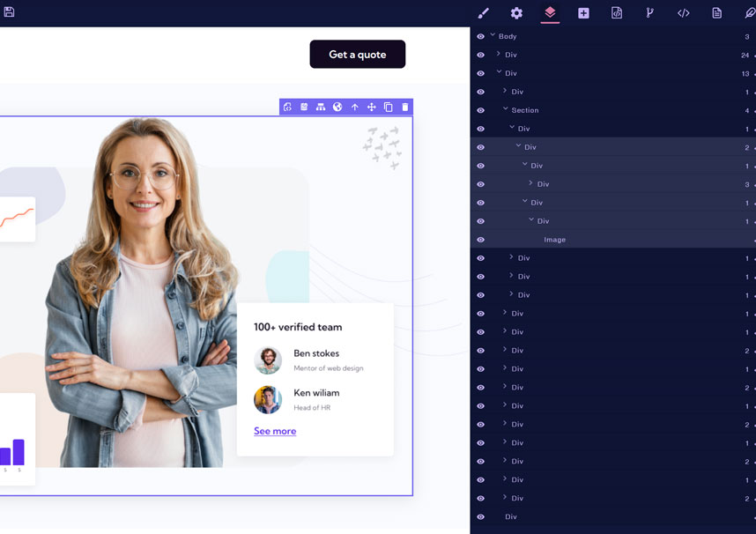Screen dimensions: 756x534
Task: Collapse the Section layer chevron
Action: 506,109
